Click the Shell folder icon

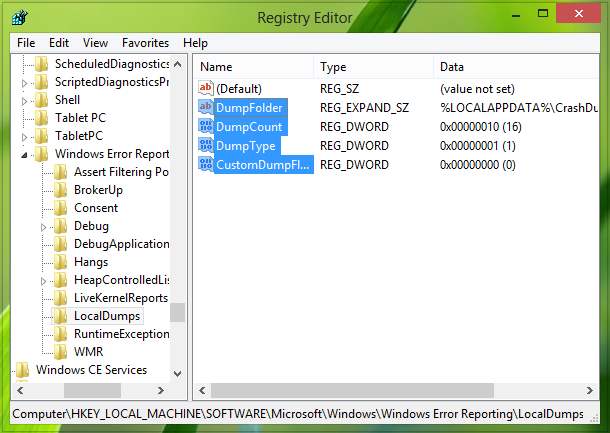click(x=42, y=100)
